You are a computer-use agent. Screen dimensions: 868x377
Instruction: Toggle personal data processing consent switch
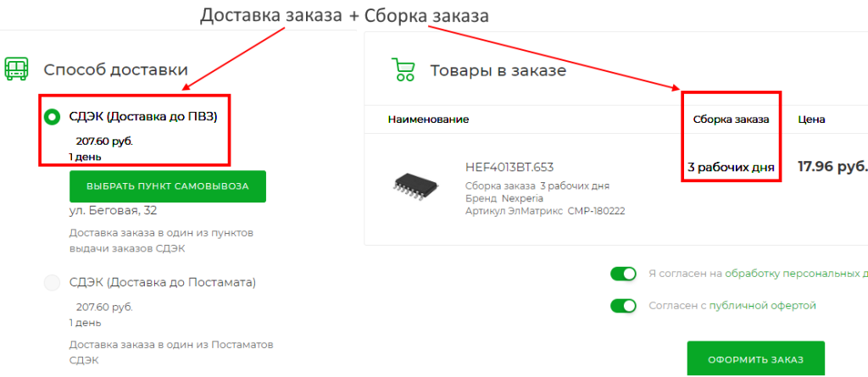tap(623, 274)
